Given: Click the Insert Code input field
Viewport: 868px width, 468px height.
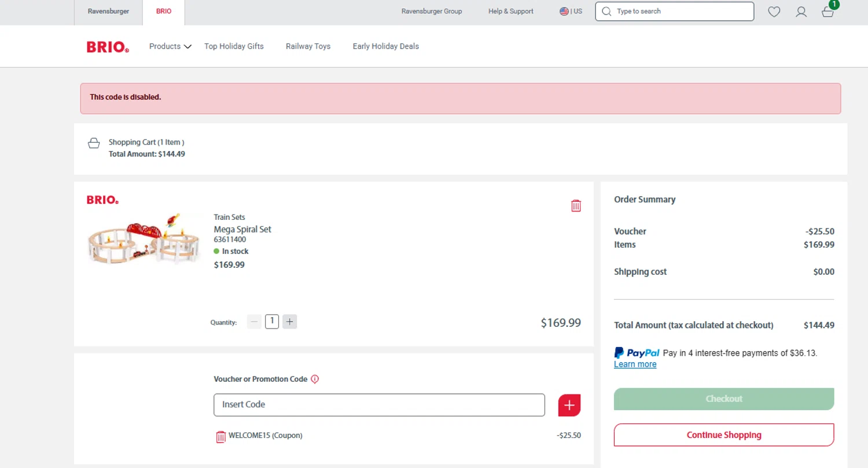Looking at the screenshot, I should click(379, 405).
